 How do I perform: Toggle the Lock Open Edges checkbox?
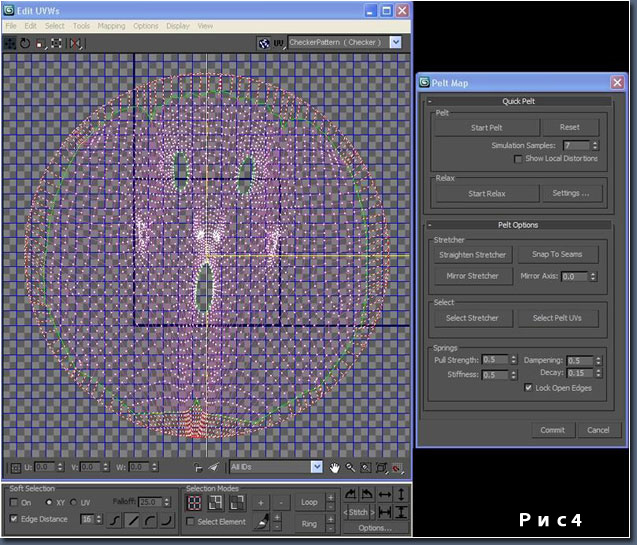tap(528, 387)
